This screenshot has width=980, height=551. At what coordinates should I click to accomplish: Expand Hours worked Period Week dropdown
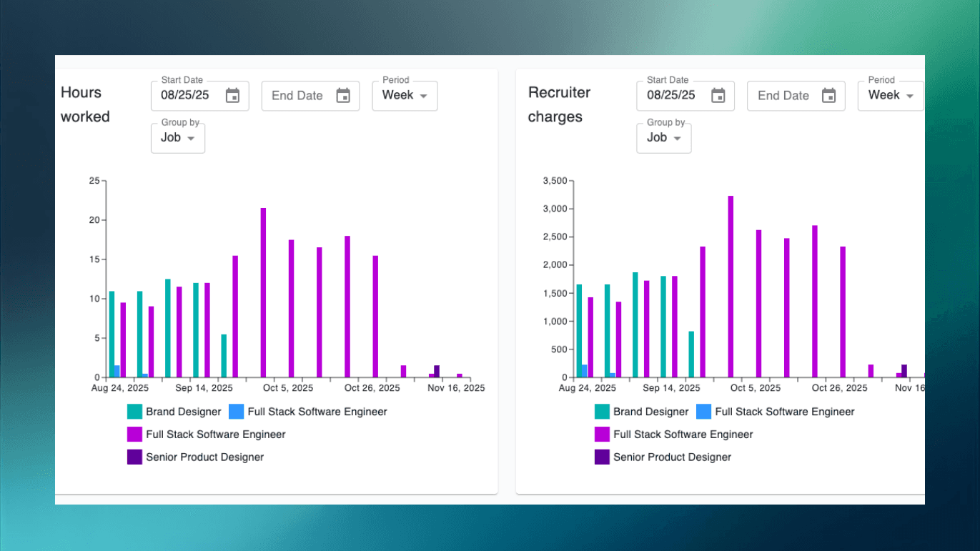(x=405, y=96)
